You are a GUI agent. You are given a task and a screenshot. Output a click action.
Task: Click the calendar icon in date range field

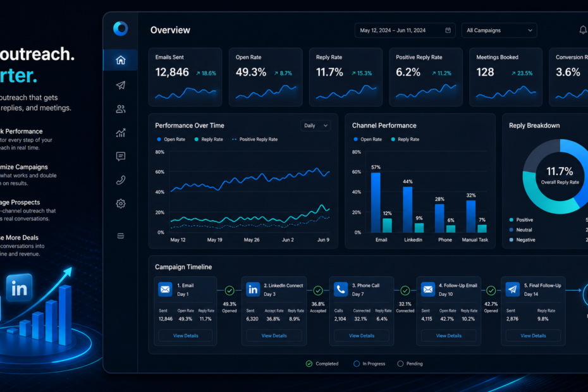[x=448, y=30]
